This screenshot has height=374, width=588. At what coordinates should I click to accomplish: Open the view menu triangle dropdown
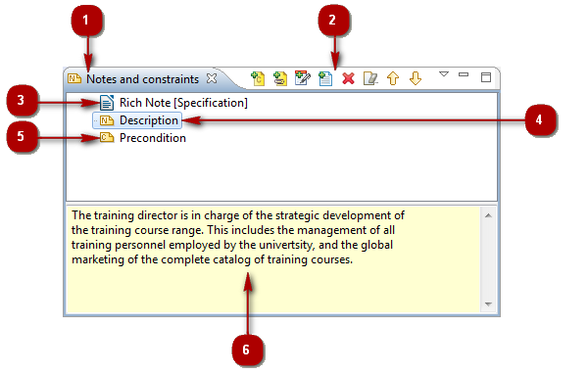[444, 74]
